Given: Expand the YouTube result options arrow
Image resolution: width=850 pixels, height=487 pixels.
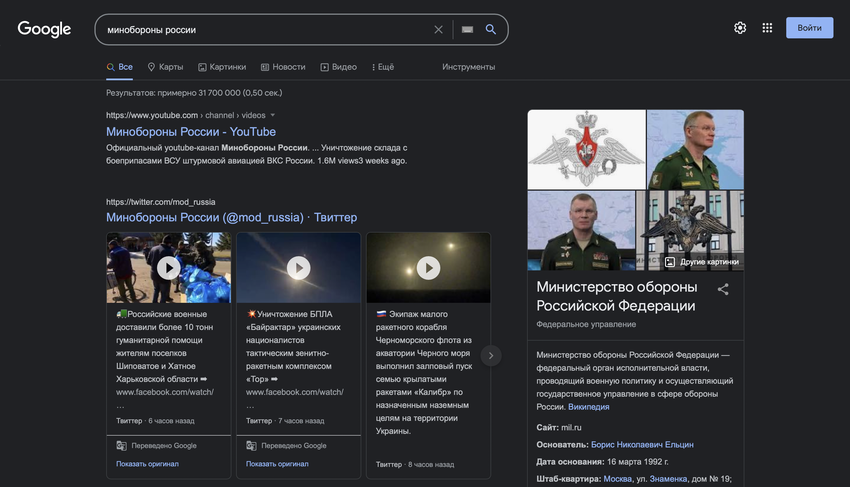Looking at the screenshot, I should (x=273, y=115).
